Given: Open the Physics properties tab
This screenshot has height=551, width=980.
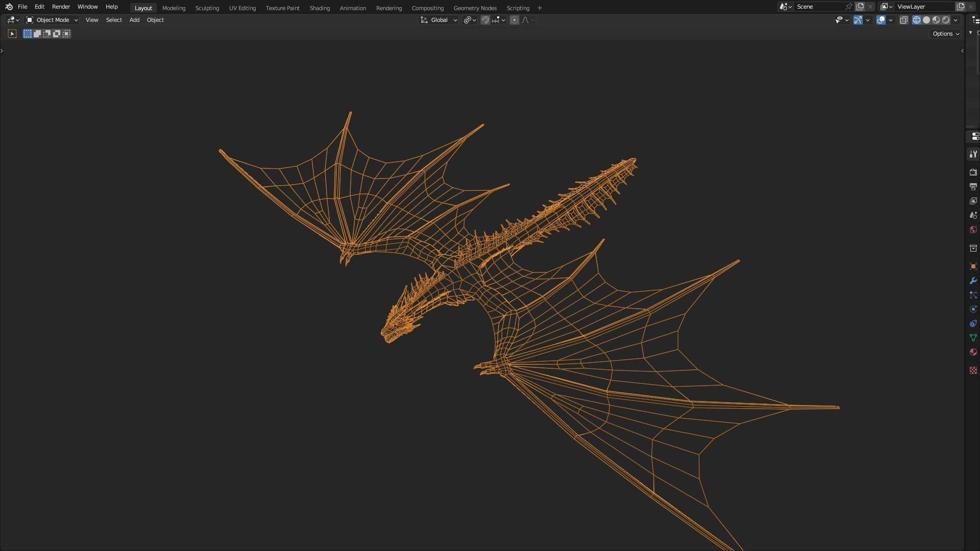Looking at the screenshot, I should tap(973, 309).
